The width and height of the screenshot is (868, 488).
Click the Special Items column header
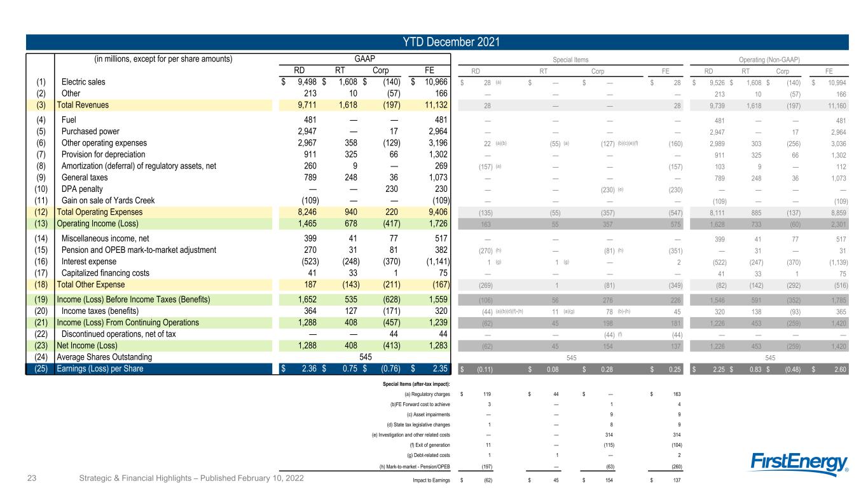(573, 59)
